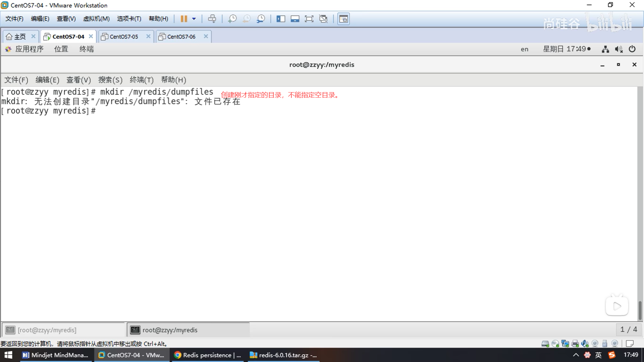This screenshot has height=362, width=644.
Task: Expand the 应用程序 applications menu
Action: (29, 49)
